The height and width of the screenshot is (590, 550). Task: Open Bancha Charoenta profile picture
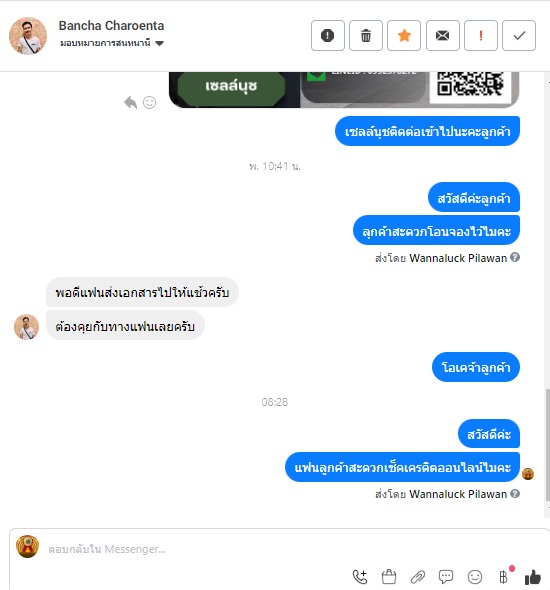(x=28, y=36)
